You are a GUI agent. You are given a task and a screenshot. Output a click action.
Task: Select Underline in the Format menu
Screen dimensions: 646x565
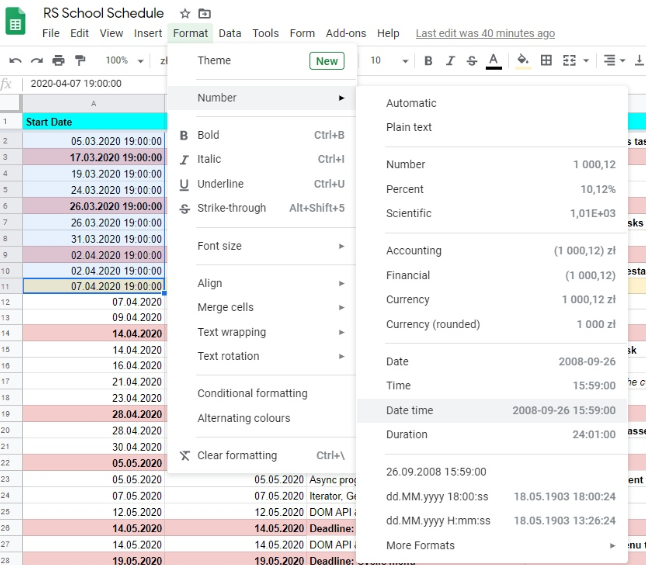click(262, 184)
